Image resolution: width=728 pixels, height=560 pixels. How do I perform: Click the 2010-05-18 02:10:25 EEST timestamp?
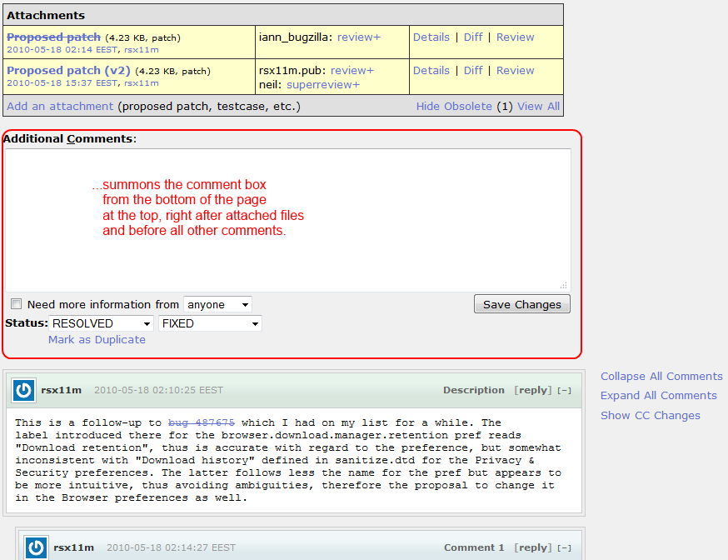coord(159,390)
